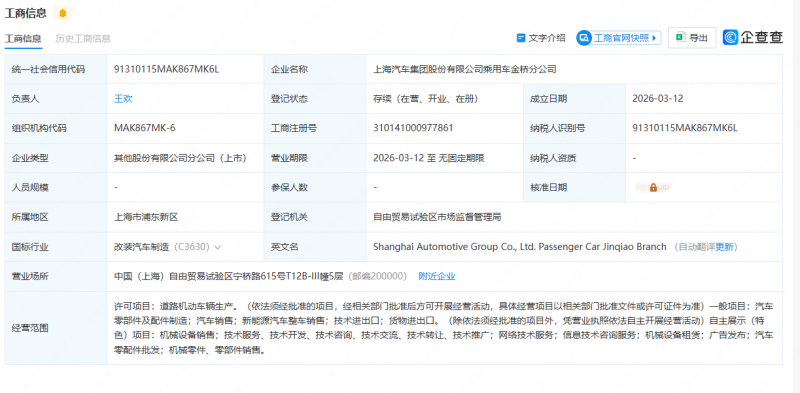Click the 人员规模 label cell
Viewport: 800px width, 393px height.
pos(56,188)
